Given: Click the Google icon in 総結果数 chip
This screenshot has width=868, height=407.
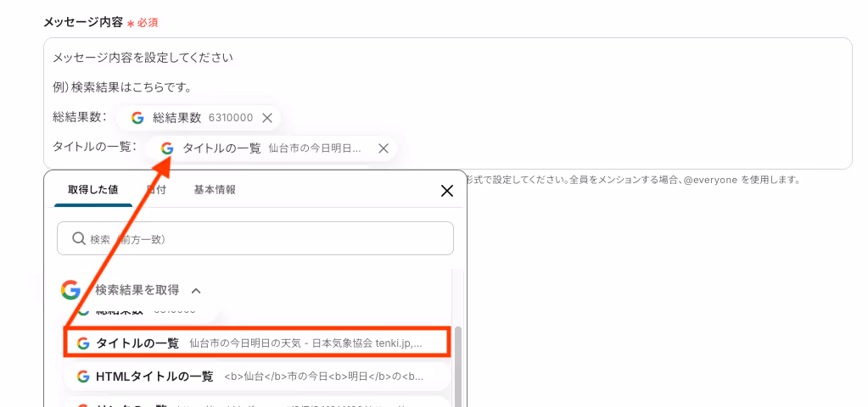Looking at the screenshot, I should [x=137, y=118].
